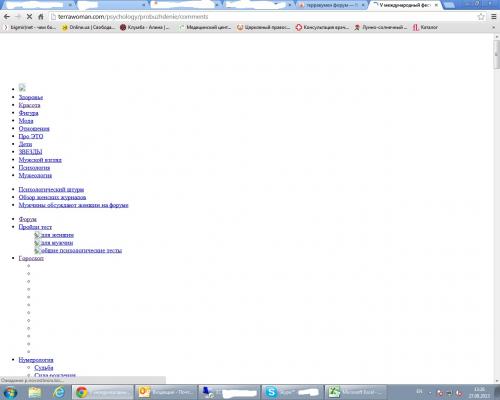The height and width of the screenshot is (400, 500).
Task: Open Skype from the taskbar
Action: click(293, 392)
